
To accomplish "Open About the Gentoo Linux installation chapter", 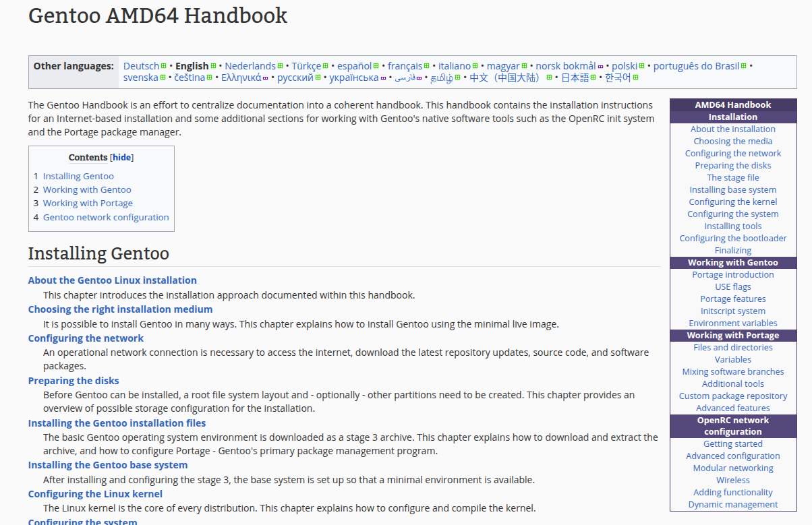I will (x=113, y=280).
